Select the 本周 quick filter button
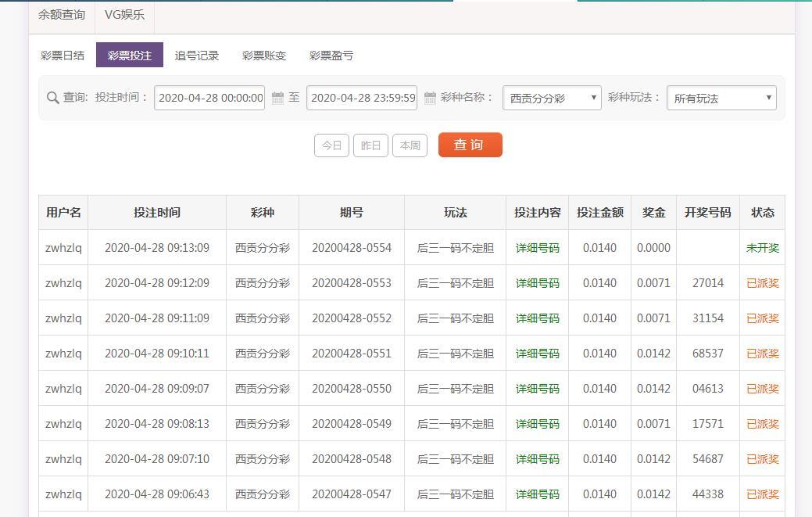This screenshot has width=812, height=517. pyautogui.click(x=410, y=145)
